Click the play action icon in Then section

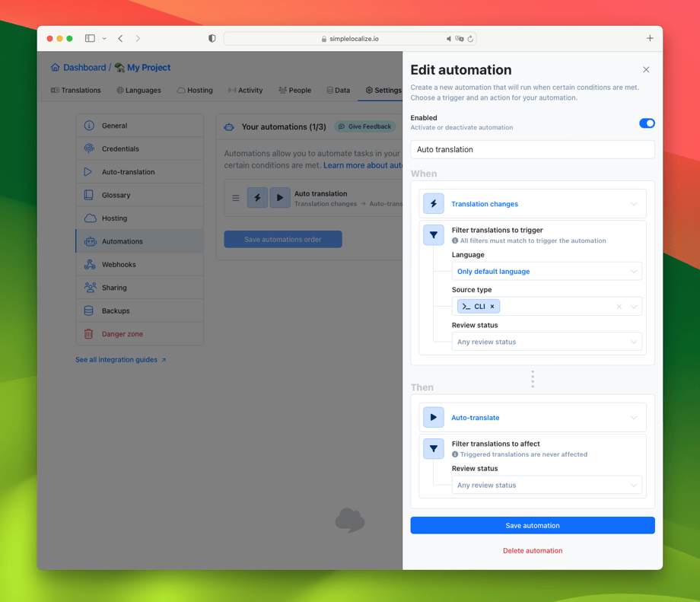tap(433, 418)
